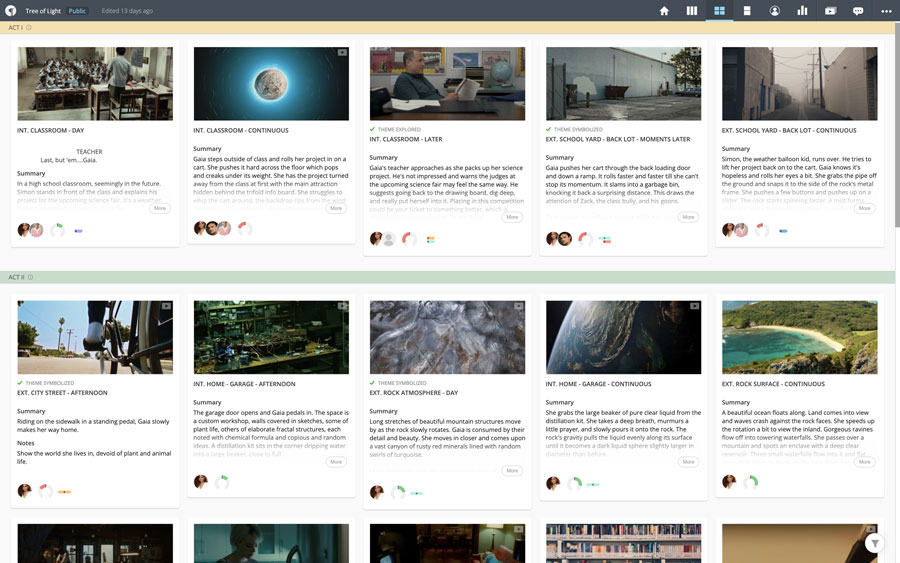
Task: Click the Edited 13 days ago text
Action: tap(127, 11)
